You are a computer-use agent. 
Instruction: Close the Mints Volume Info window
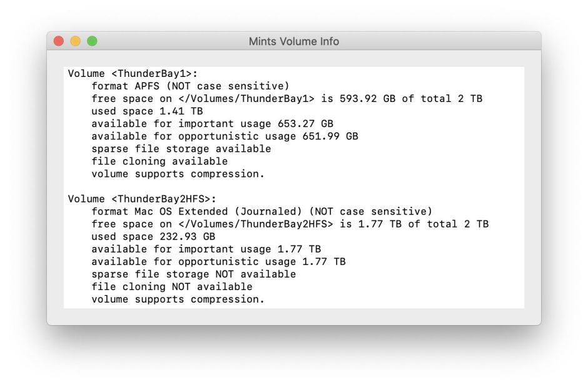pos(59,41)
